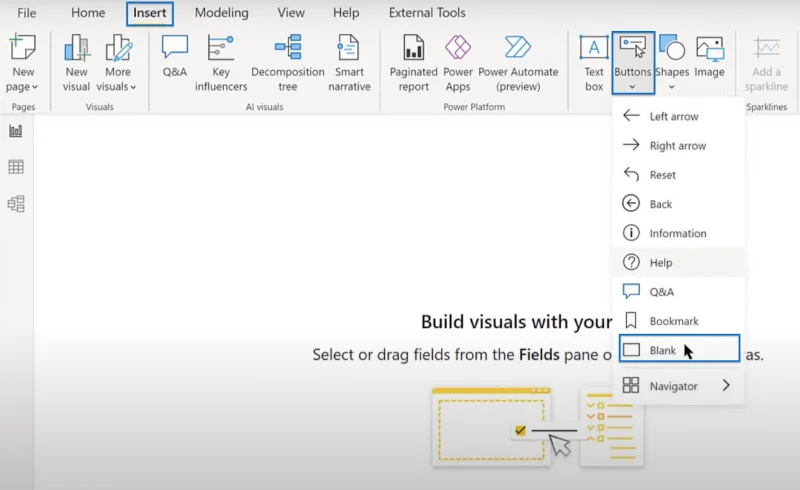Switch to Model view in sidebar
Viewport: 800px width, 490px height.
(16, 204)
